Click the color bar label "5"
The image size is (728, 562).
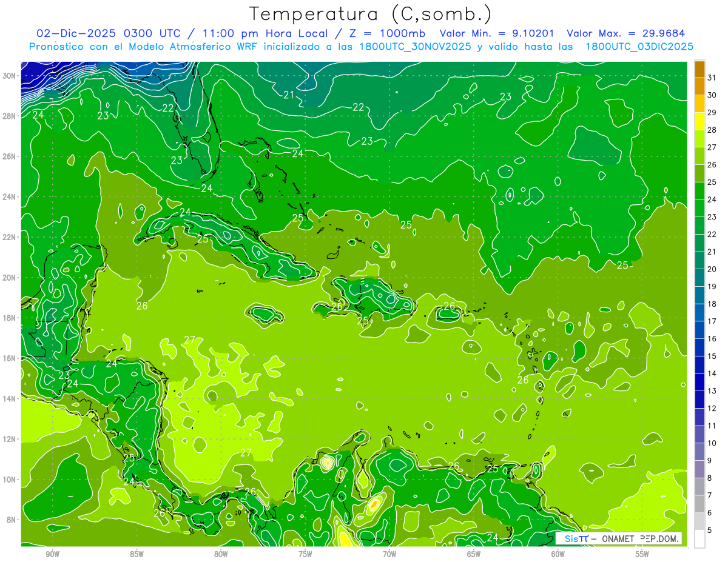point(710,530)
